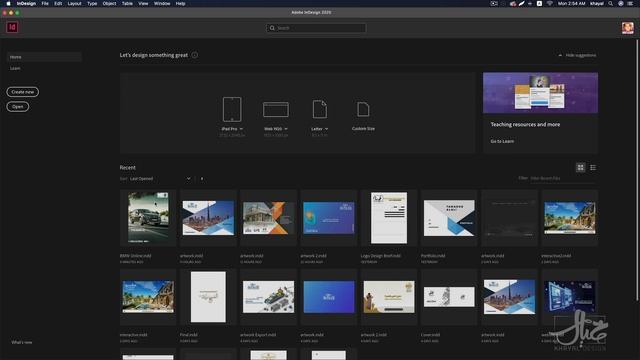This screenshot has height=360, width=640.
Task: Click the Khayal user name in menu bar
Action: [x=597, y=3]
